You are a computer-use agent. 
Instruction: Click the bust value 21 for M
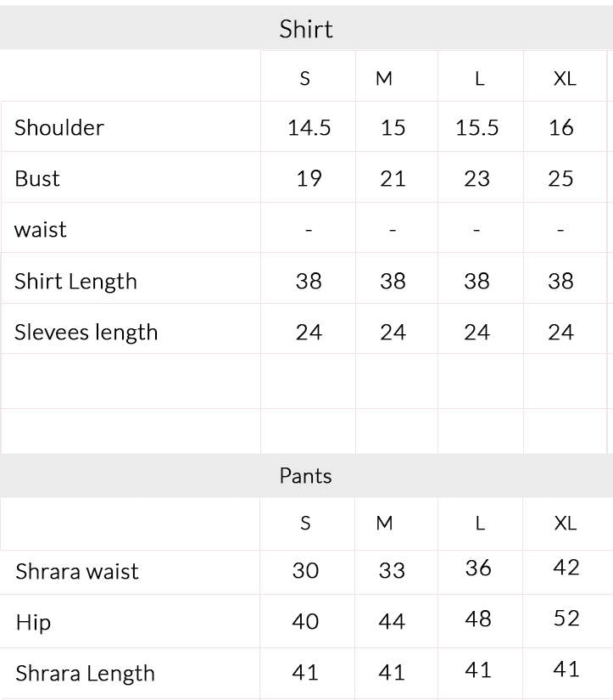[x=393, y=178]
